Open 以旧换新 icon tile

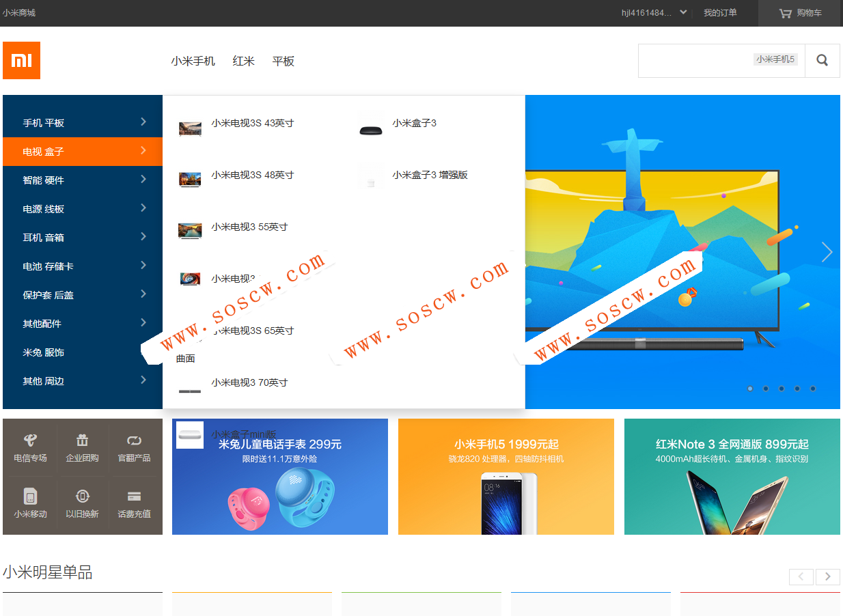pos(82,503)
